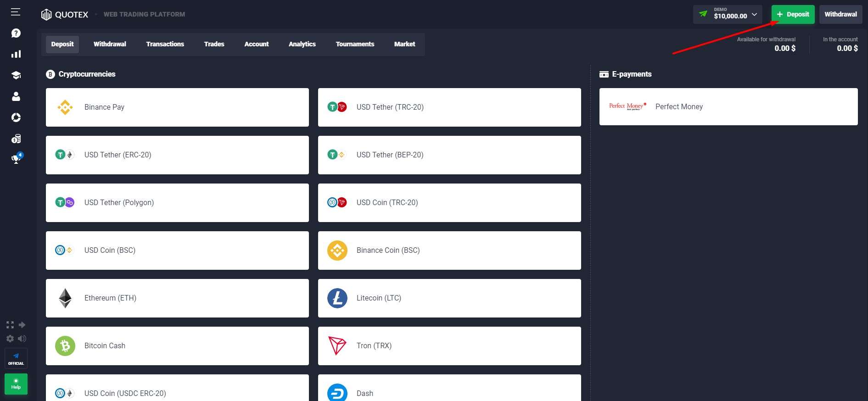Screen dimensions: 868x401
Task: Click the Tron logo icon
Action: (x=337, y=346)
